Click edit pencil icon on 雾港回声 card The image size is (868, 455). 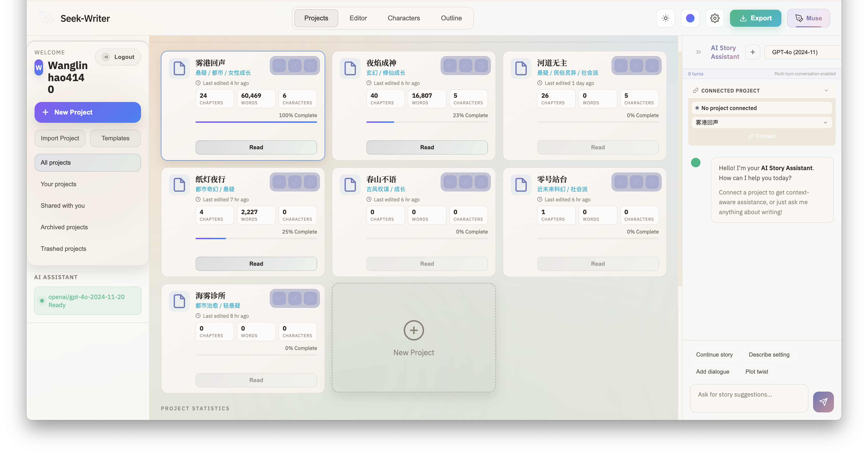(295, 66)
